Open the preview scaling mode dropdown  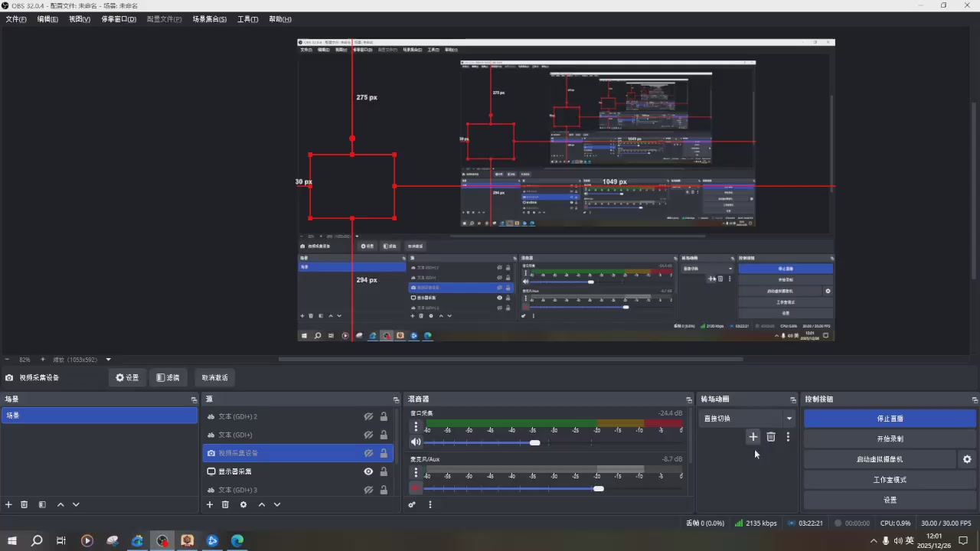point(108,360)
